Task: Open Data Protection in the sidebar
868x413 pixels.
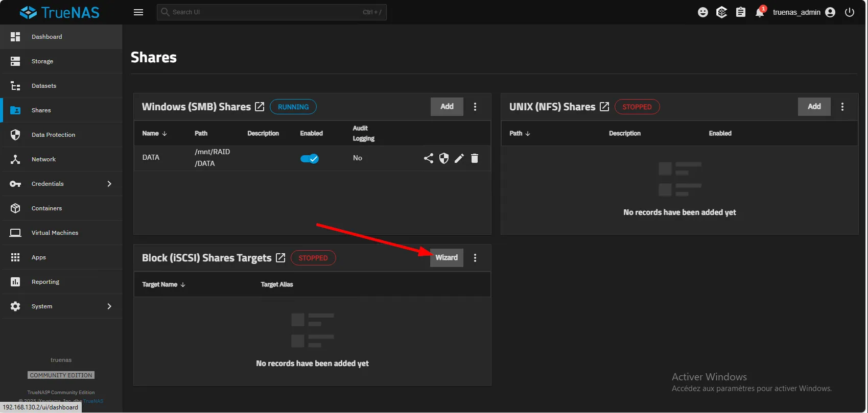Action: (x=53, y=135)
